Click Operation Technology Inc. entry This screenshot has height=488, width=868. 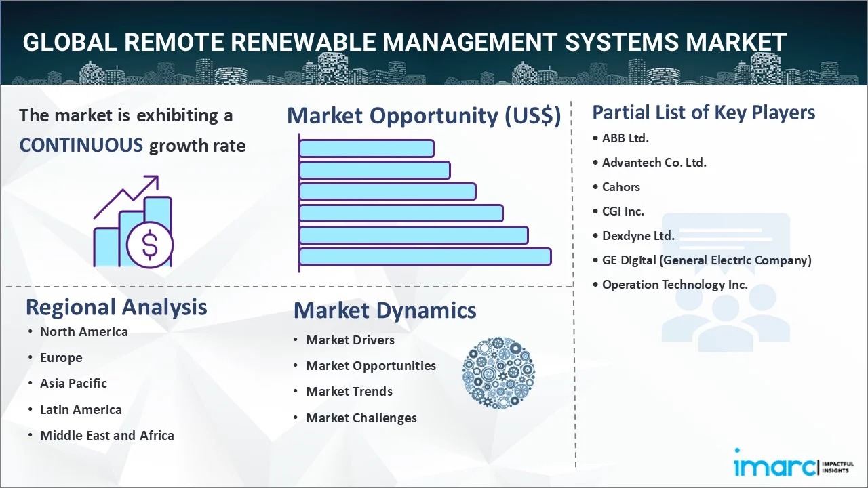point(675,285)
